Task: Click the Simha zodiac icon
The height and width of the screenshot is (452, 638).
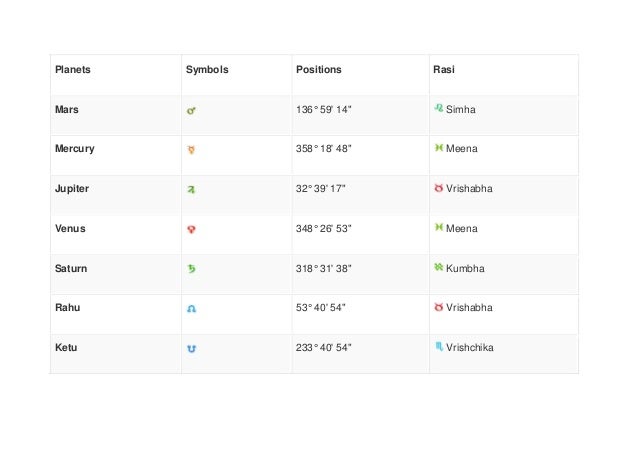Action: 438,108
